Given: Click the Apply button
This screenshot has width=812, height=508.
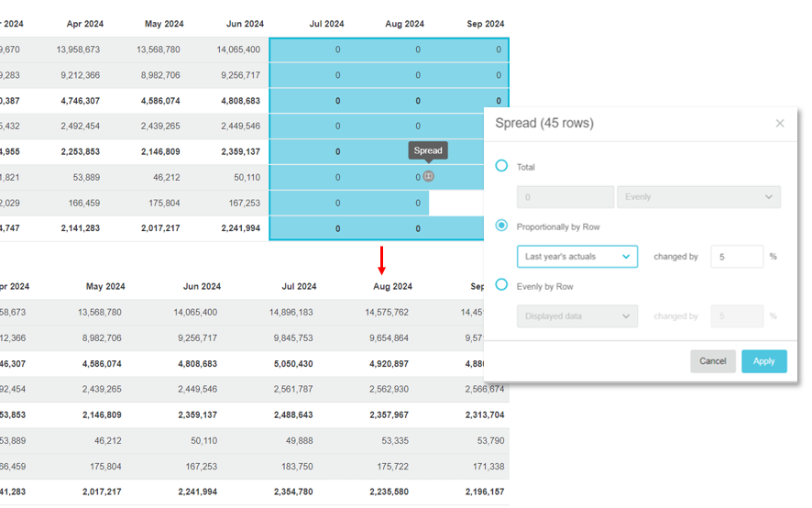Looking at the screenshot, I should click(763, 361).
